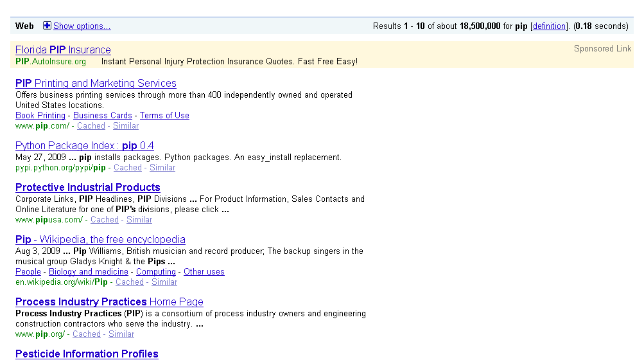The width and height of the screenshot is (644, 360).
Task: Visit the Book Printing sublink
Action: coord(40,116)
